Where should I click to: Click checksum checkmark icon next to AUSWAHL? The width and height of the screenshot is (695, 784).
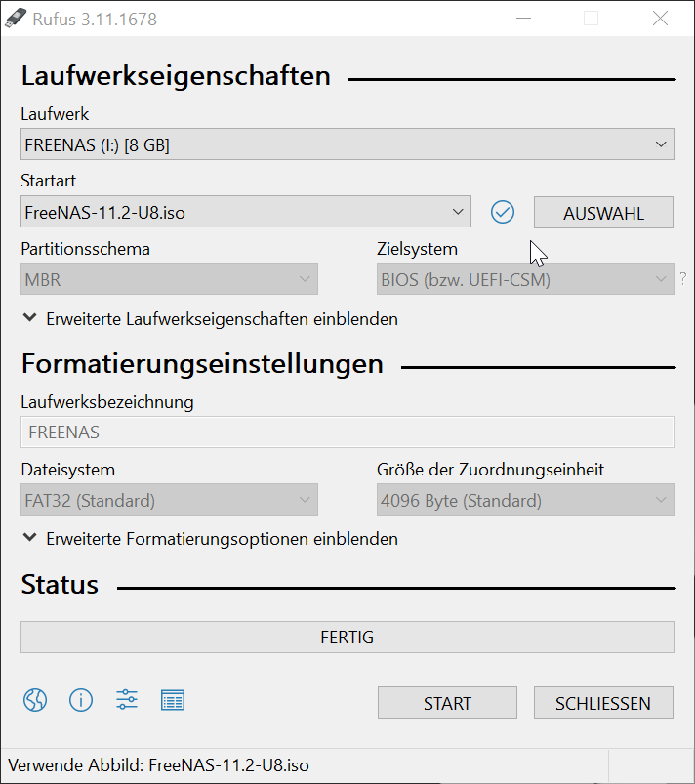pos(503,212)
